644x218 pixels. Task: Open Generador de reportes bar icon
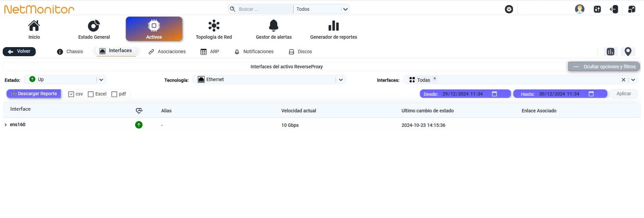(334, 26)
